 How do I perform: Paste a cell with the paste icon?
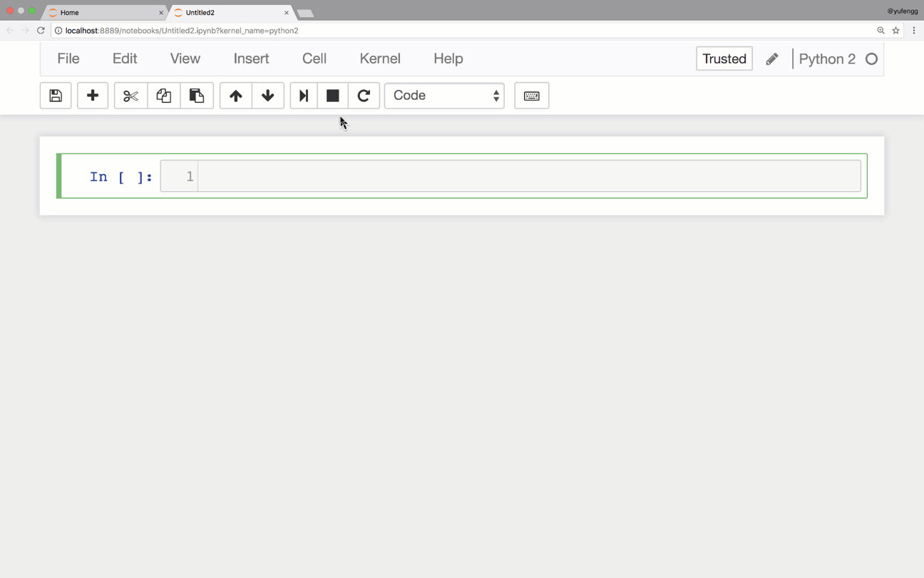[x=197, y=95]
